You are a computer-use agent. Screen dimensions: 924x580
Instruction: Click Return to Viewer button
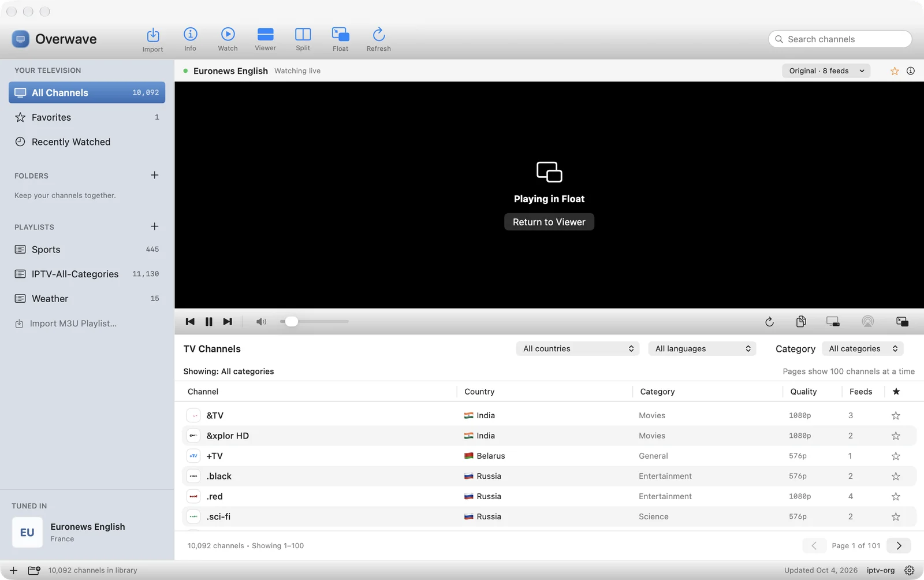pos(549,222)
